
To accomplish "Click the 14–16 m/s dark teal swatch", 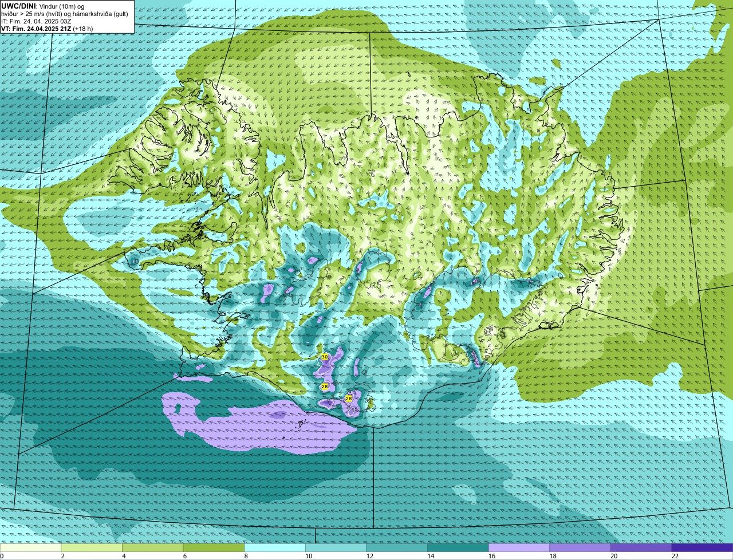I will pyautogui.click(x=458, y=548).
